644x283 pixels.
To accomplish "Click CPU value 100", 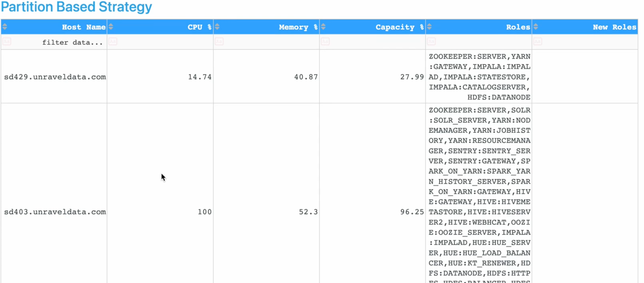I will tap(205, 212).
